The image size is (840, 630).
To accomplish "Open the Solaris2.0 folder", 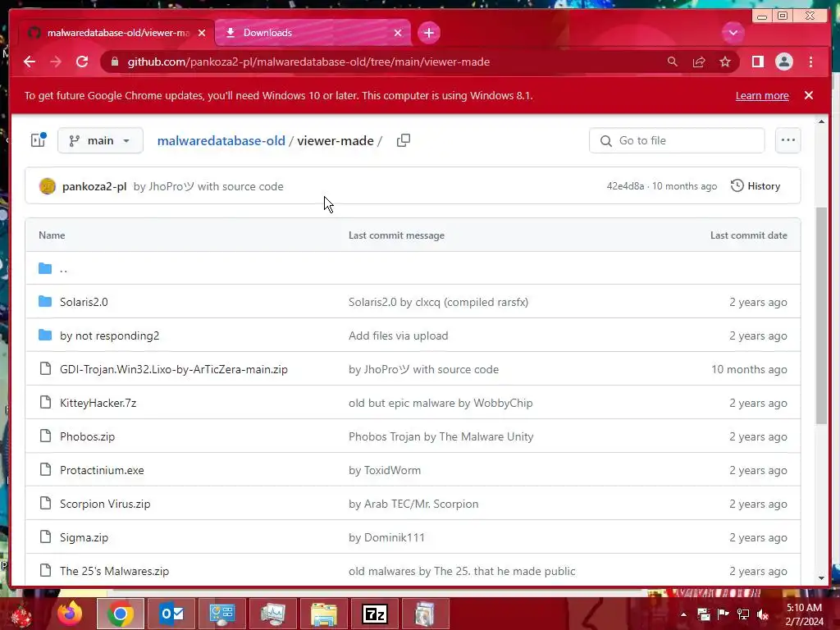I will click(x=84, y=302).
